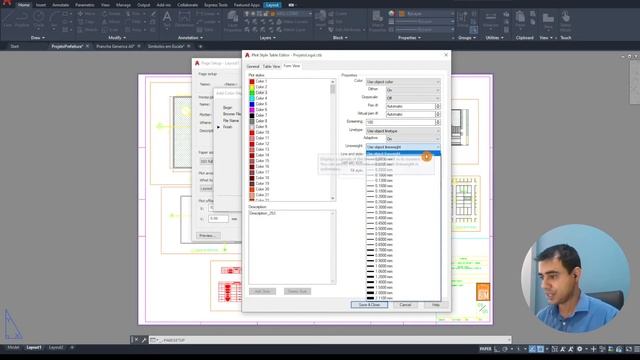
Task: Open Layer Properties manager
Action: pyautogui.click(x=233, y=20)
